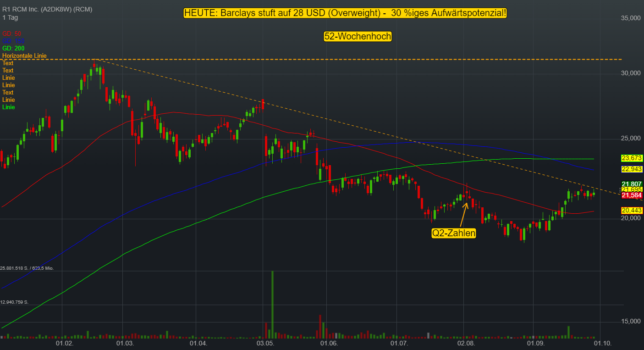Click the 20,443 GD 50 price label
Image resolution: width=644 pixels, height=350 pixels.
pyautogui.click(x=632, y=211)
